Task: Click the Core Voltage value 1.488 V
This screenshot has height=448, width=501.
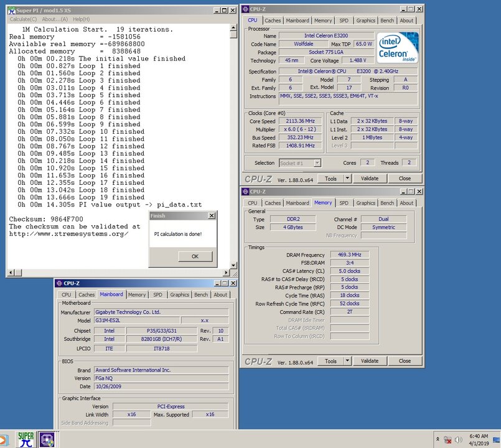Action: point(357,60)
